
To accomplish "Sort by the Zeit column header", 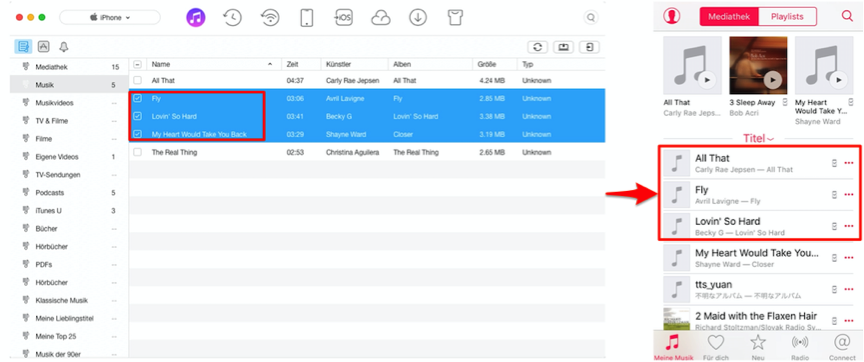I will point(301,64).
